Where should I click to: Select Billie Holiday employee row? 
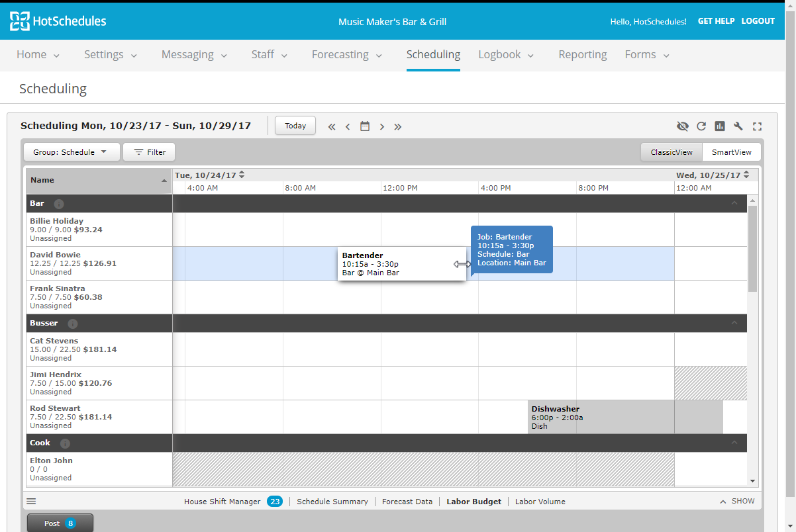(x=99, y=230)
